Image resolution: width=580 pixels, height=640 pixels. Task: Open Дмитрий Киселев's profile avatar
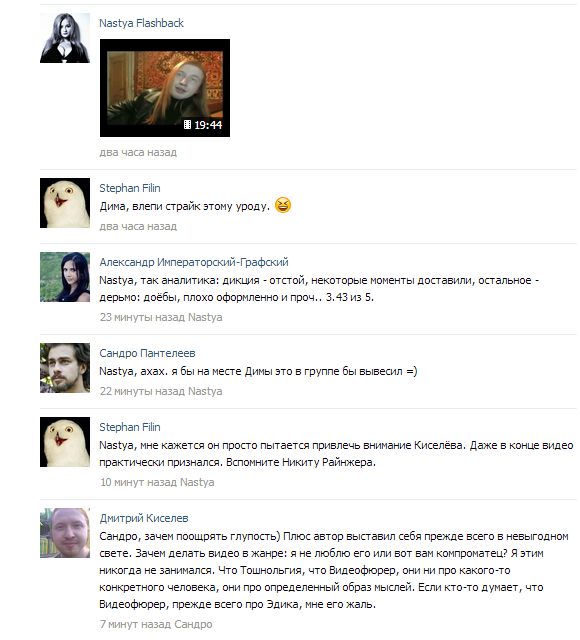(x=65, y=533)
